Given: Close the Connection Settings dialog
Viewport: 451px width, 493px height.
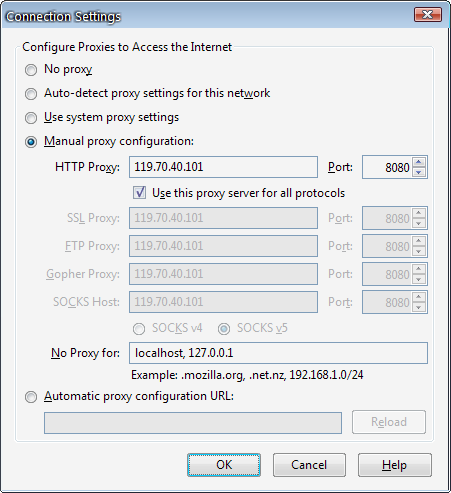Looking at the screenshot, I should [x=428, y=15].
